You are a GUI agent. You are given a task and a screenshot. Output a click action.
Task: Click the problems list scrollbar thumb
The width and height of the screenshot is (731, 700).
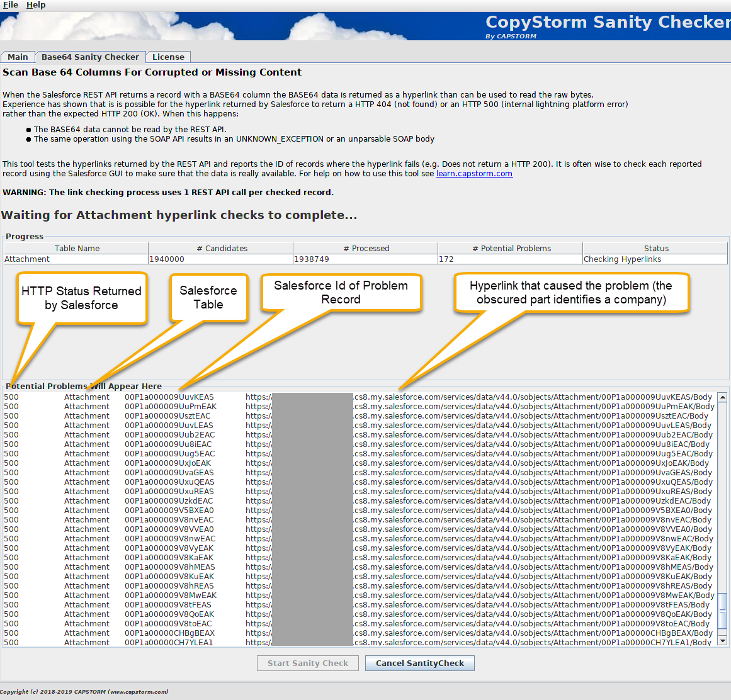click(723, 611)
